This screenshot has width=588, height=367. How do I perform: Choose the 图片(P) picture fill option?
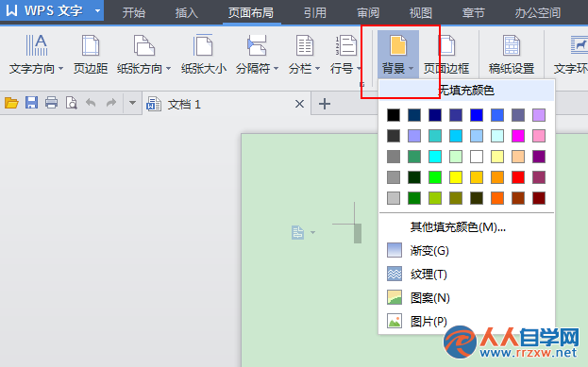coord(466,322)
